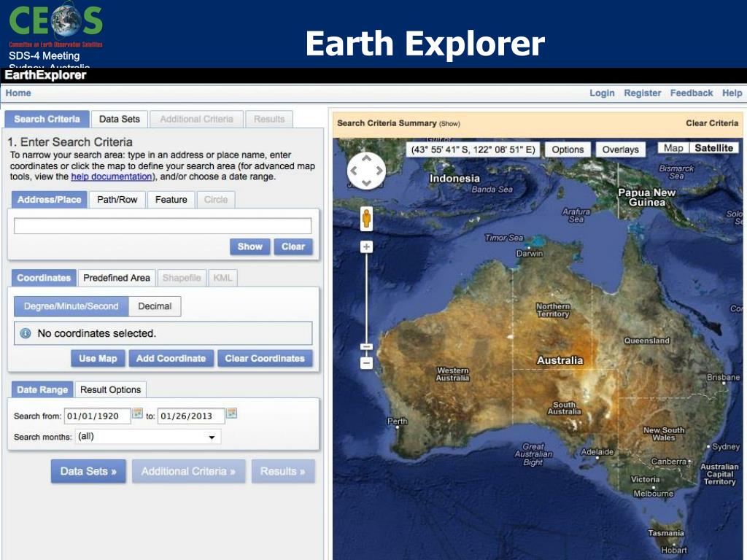Screen dimensions: 747x560
Task: Pan the map left with the navigation arrow
Action: tap(354, 171)
